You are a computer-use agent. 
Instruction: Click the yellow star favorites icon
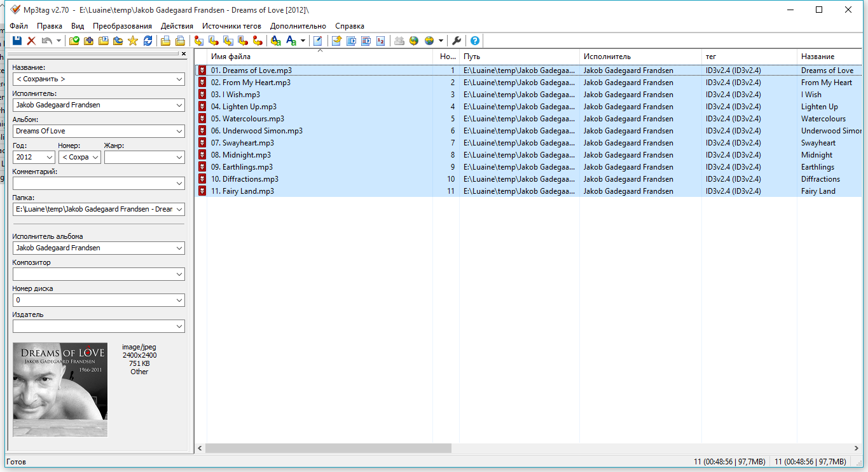(132, 41)
